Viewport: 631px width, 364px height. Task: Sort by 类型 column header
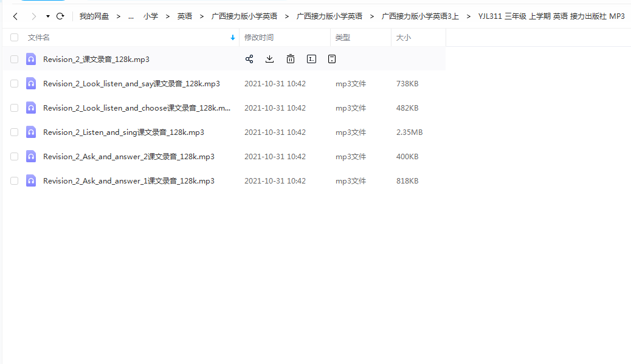[x=343, y=38]
